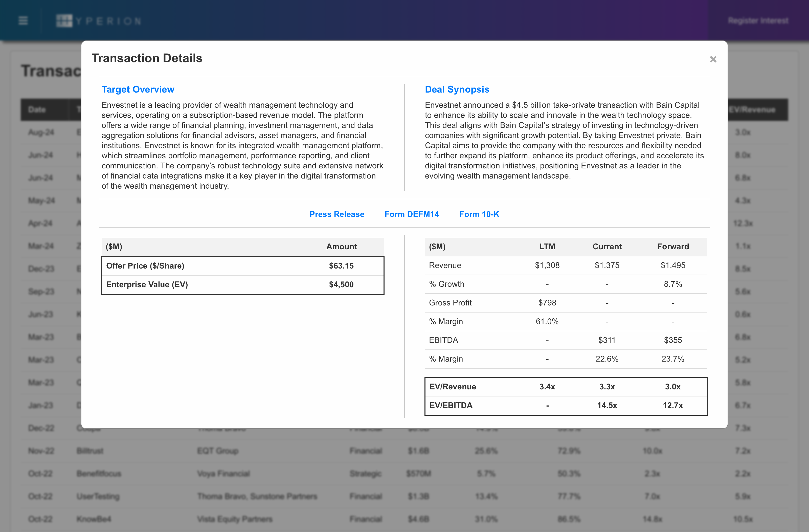
Task: Click the Revenue row label
Action: coord(445,265)
